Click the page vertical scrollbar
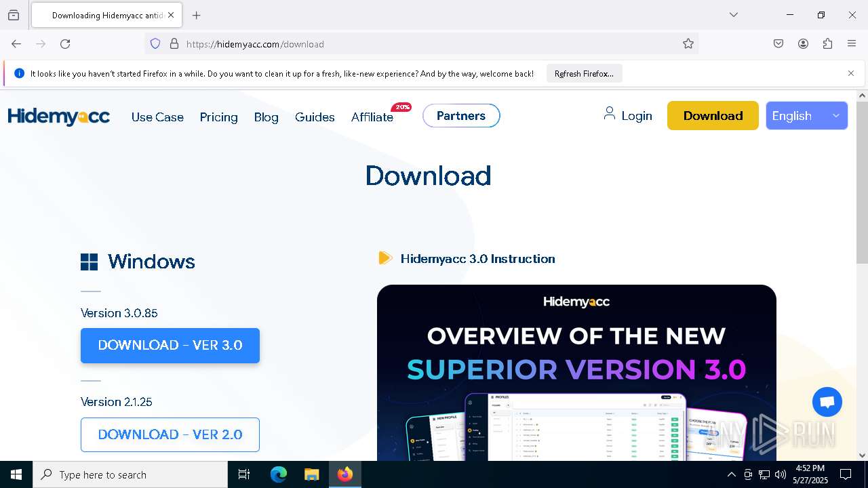 [x=862, y=183]
